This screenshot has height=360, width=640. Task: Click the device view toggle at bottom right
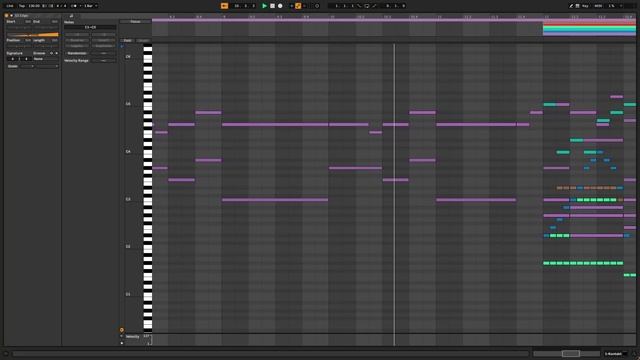coord(634,354)
